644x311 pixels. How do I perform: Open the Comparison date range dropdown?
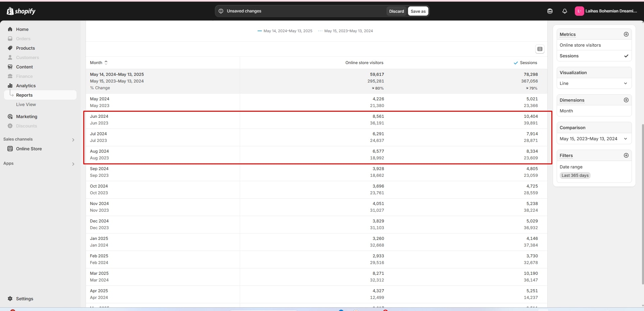tap(594, 139)
